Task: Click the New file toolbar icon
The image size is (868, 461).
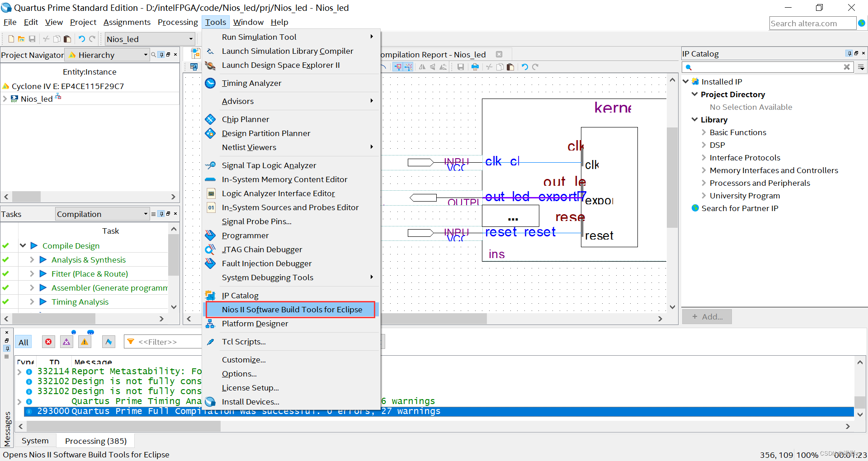Action: [x=11, y=39]
